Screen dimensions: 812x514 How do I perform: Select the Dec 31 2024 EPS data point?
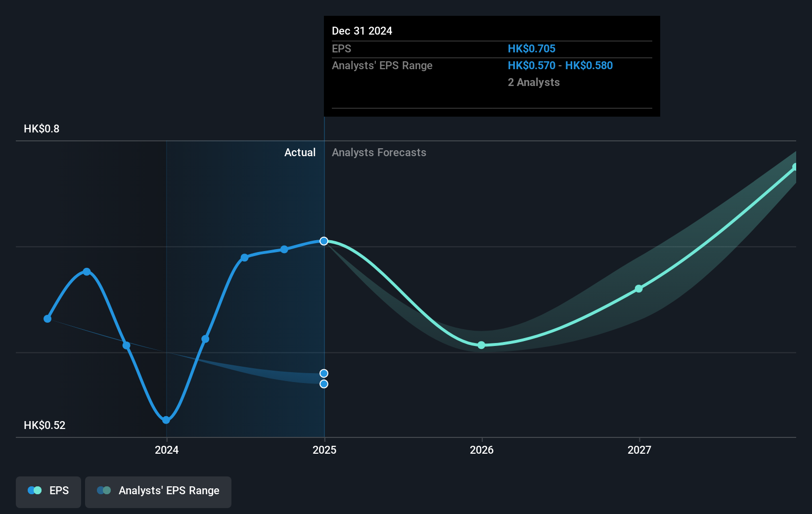tap(324, 241)
